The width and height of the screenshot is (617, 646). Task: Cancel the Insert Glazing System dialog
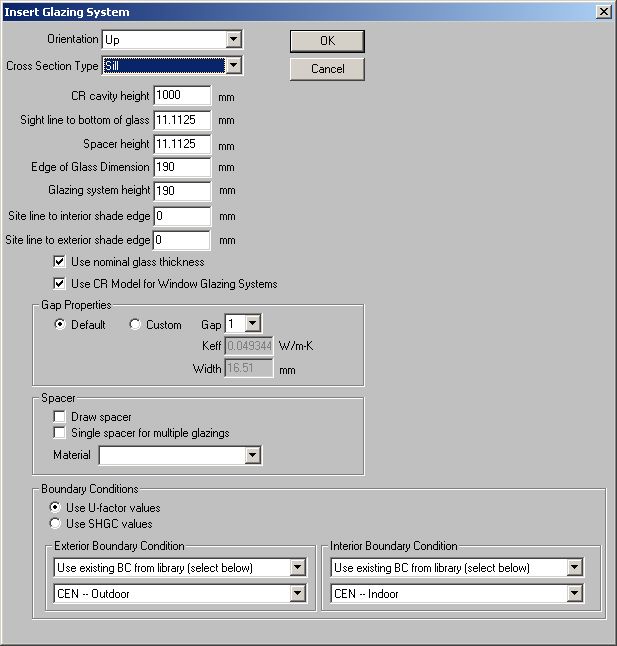(327, 69)
